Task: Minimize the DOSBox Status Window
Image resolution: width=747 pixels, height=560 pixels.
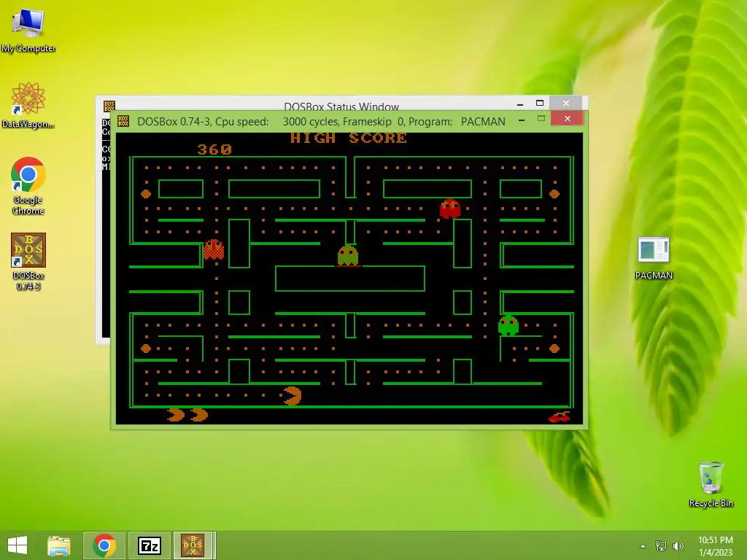Action: [520, 104]
